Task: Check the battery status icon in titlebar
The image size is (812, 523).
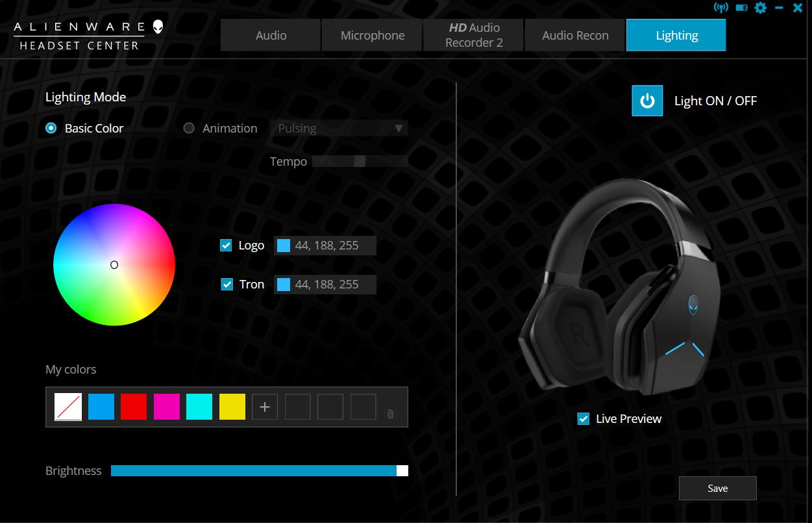Action: (740, 8)
